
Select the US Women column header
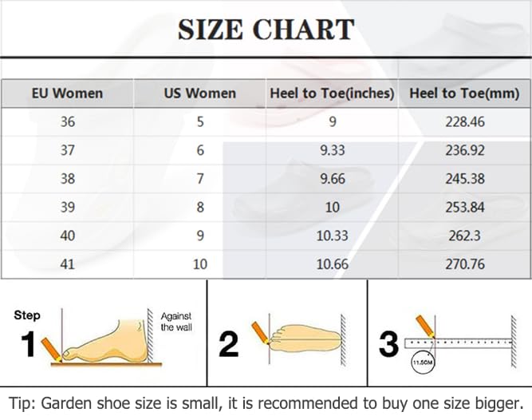click(x=200, y=93)
